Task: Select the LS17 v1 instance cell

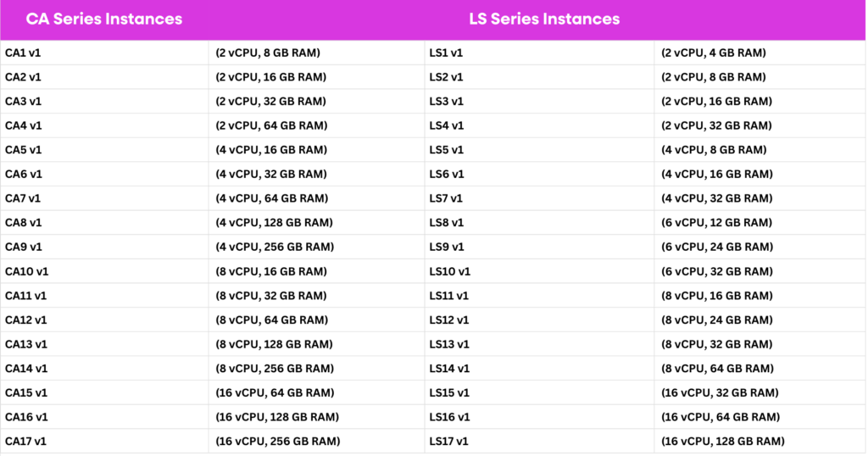Action: point(449,441)
